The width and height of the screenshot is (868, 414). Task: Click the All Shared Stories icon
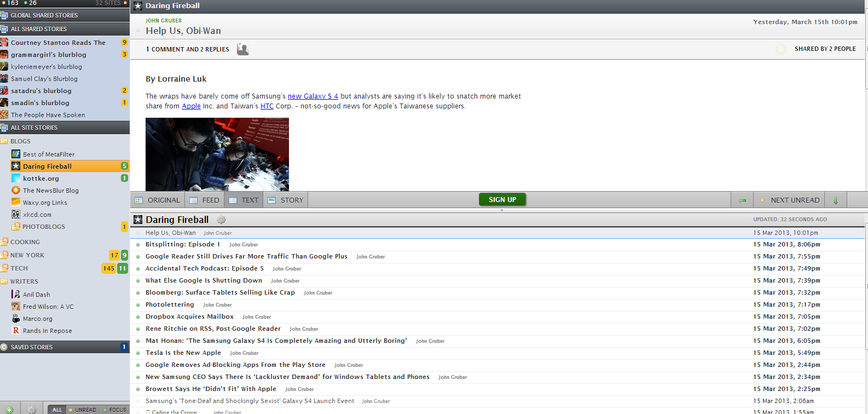4,29
